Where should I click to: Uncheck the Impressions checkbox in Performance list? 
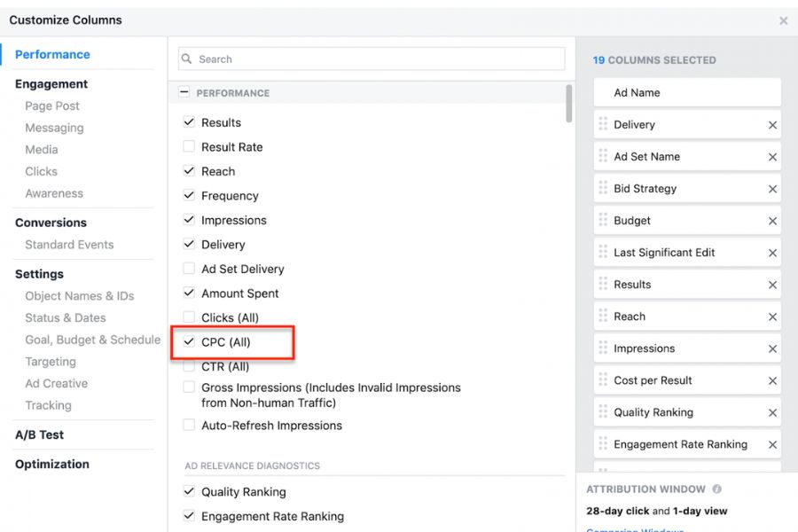pyautogui.click(x=189, y=220)
